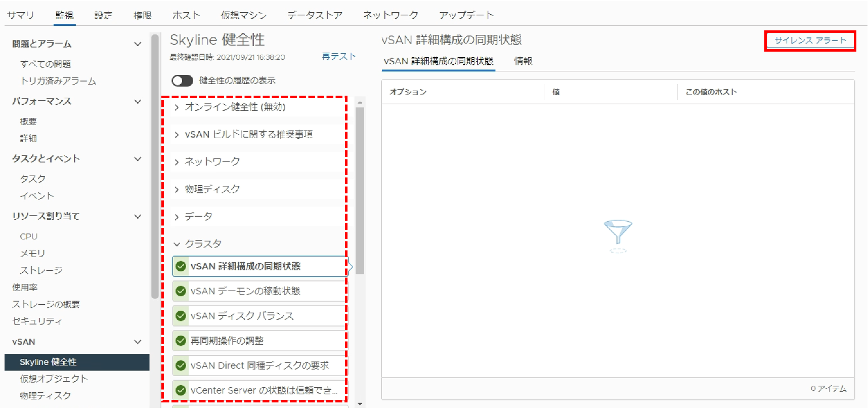Expand オンライン健全性 (無効) category
This screenshot has width=868, height=409.
[177, 107]
